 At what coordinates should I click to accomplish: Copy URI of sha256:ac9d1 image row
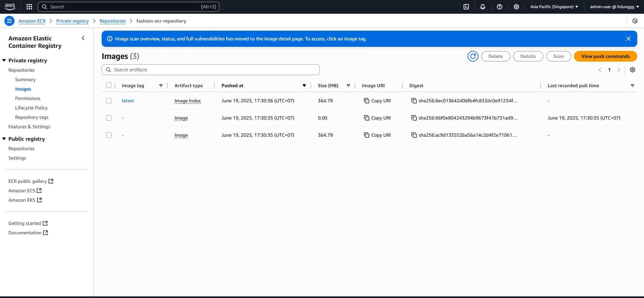click(377, 135)
